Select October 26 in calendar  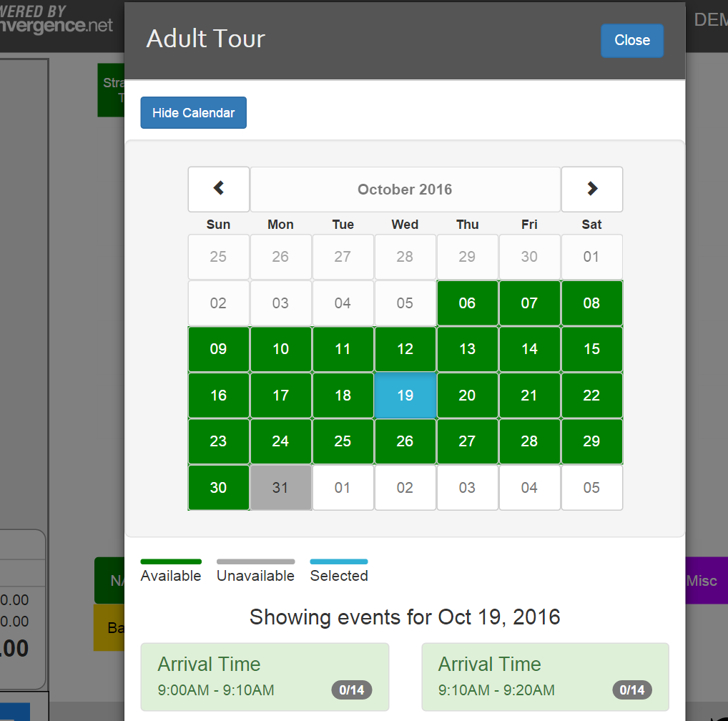click(x=405, y=441)
